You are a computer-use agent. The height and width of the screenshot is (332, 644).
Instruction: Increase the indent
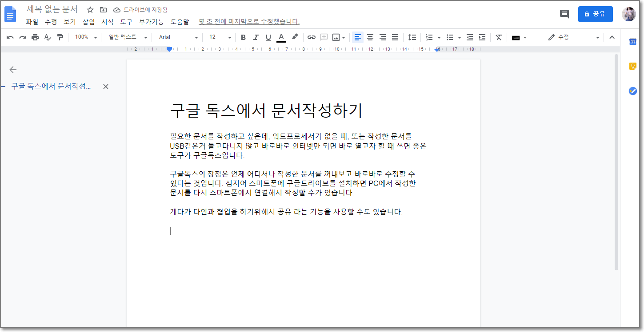pyautogui.click(x=482, y=37)
